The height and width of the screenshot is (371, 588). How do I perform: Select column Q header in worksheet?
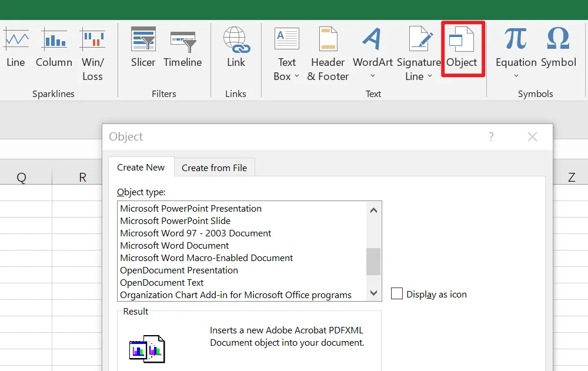(21, 177)
